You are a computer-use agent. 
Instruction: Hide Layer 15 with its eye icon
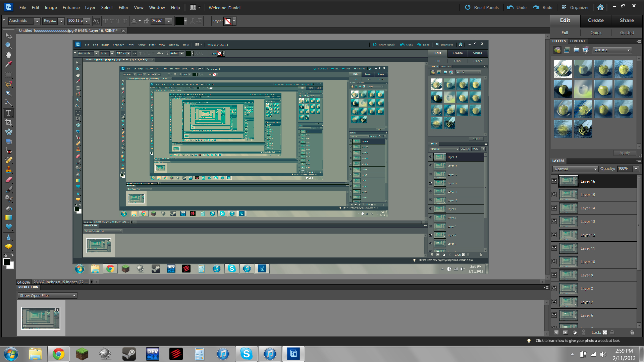[x=554, y=194]
